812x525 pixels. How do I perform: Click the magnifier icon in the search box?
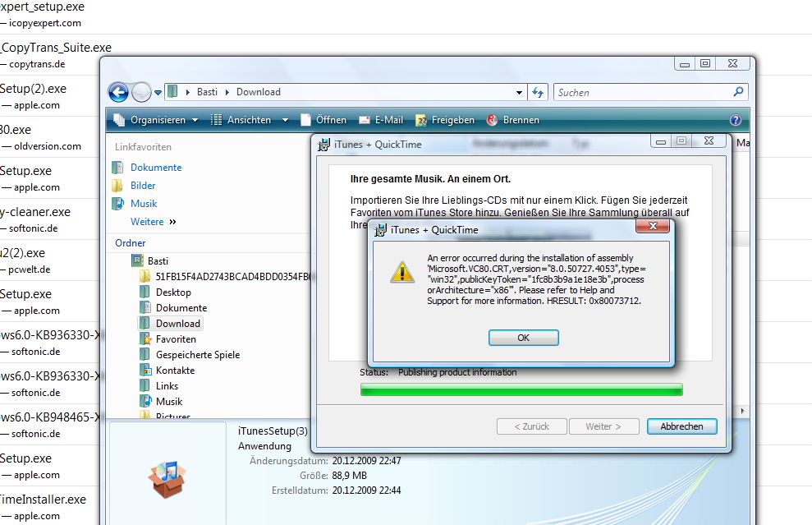[739, 92]
